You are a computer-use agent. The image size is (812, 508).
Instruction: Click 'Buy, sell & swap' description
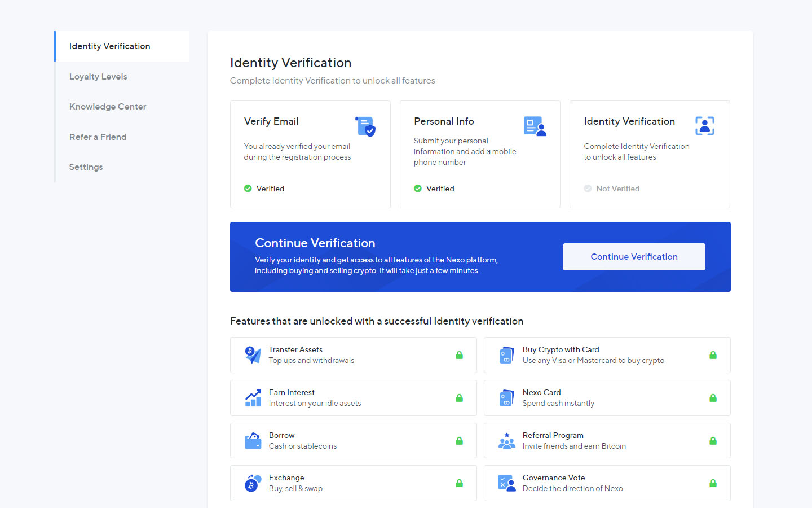295,488
